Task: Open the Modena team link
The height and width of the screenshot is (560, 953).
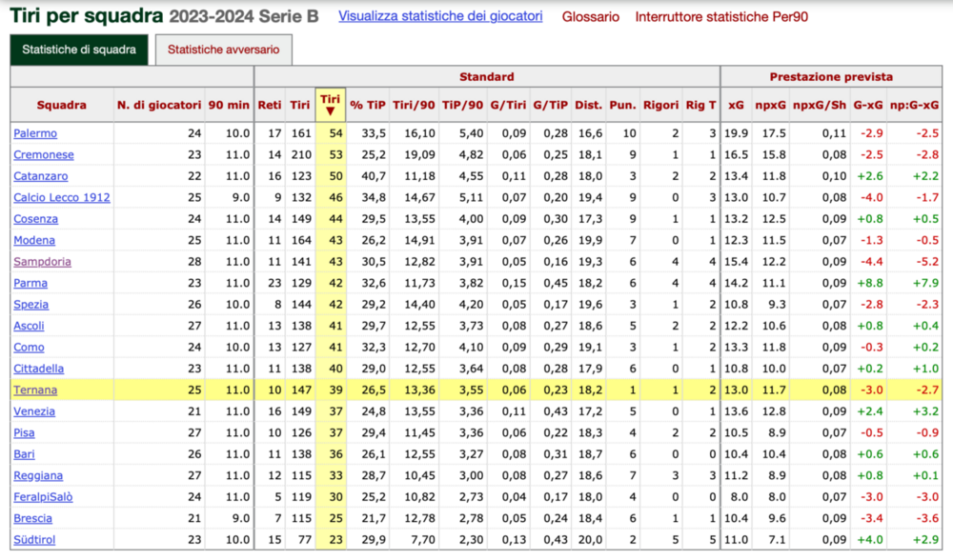Action: (x=34, y=240)
